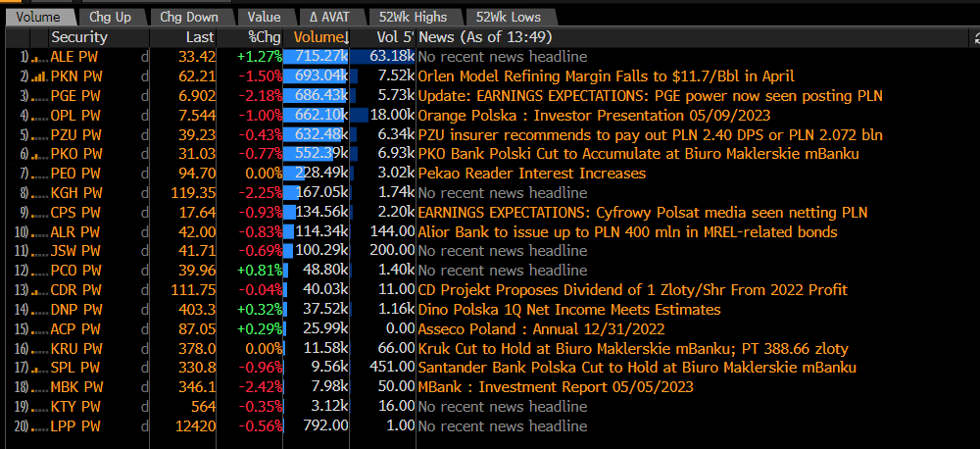Click the last price 119.35 for KGH
This screenshot has width=980, height=449.
(192, 193)
